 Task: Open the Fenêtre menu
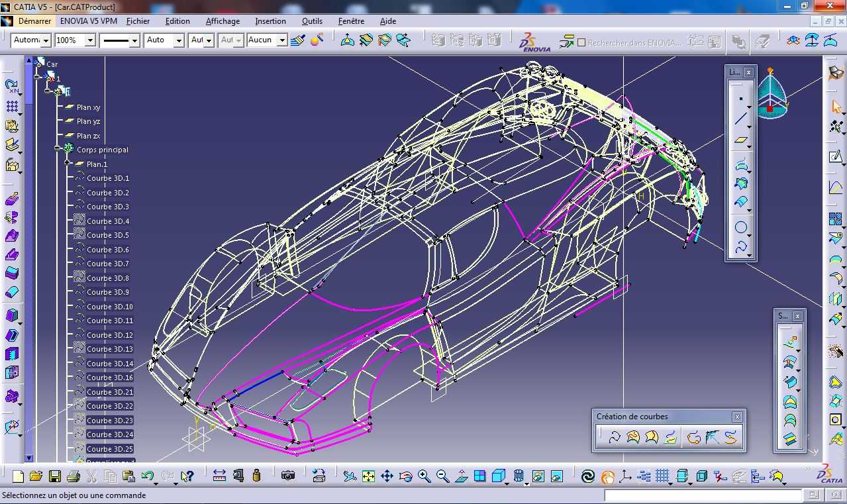click(x=351, y=21)
